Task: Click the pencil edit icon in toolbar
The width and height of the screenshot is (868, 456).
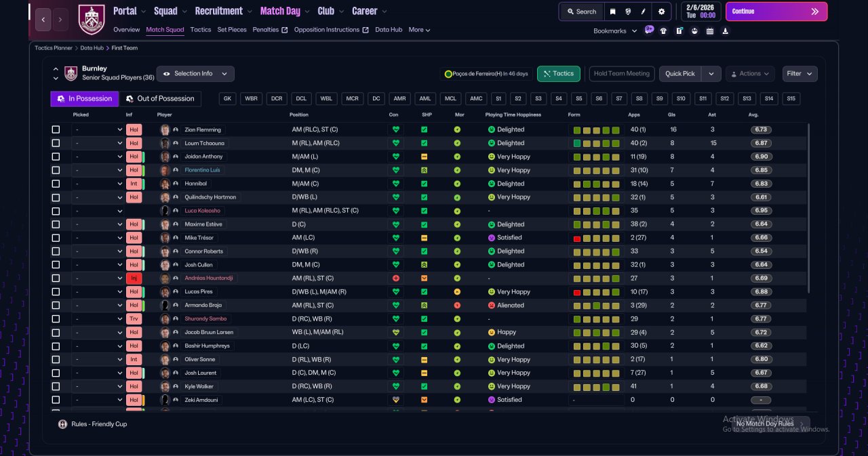Action: click(x=644, y=12)
